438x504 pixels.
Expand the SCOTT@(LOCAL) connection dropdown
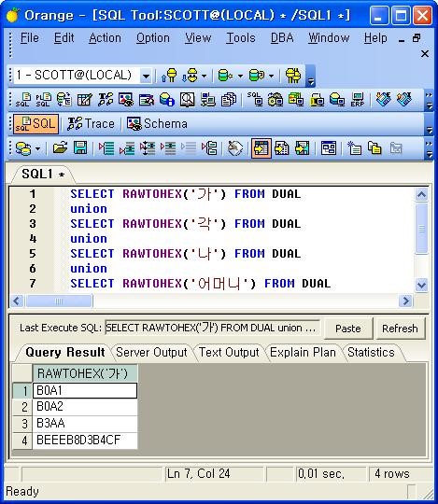click(146, 77)
